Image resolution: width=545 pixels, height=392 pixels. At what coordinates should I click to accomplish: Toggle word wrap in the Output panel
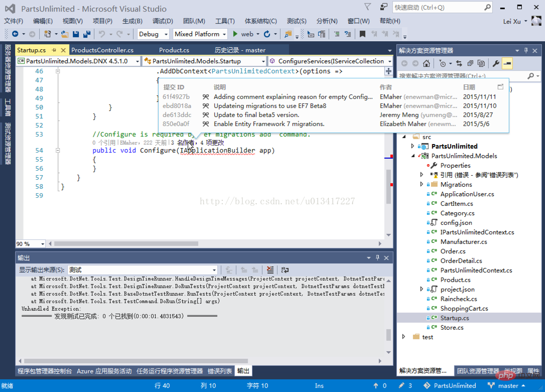(x=285, y=270)
